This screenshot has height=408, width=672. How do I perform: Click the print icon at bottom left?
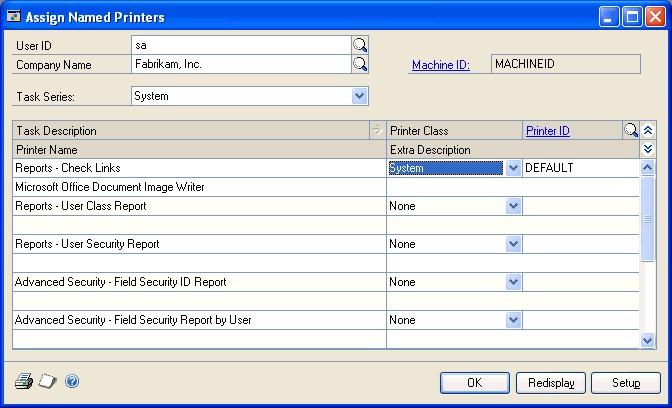coord(24,381)
